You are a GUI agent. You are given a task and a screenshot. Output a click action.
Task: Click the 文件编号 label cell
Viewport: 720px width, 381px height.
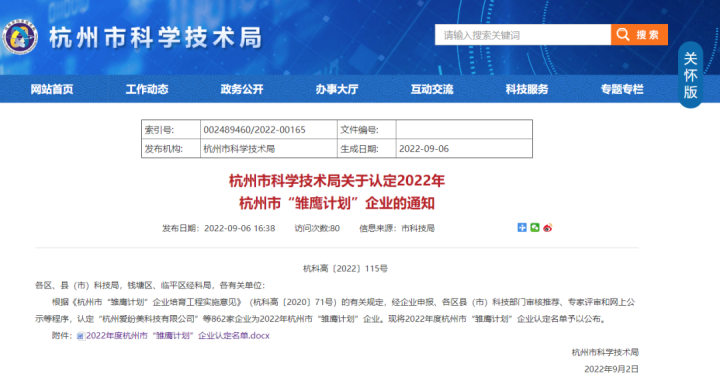366,129
